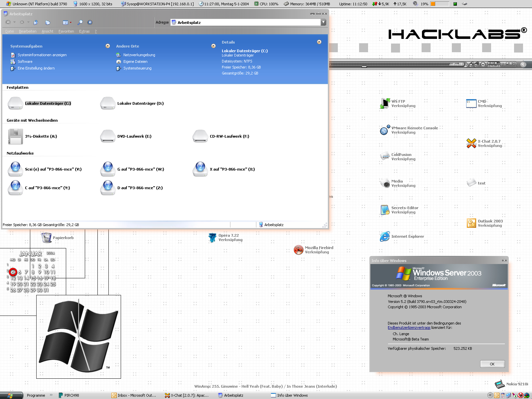532x399 pixels.
Task: Click the Folders toolbar icon
Action: pos(48,23)
